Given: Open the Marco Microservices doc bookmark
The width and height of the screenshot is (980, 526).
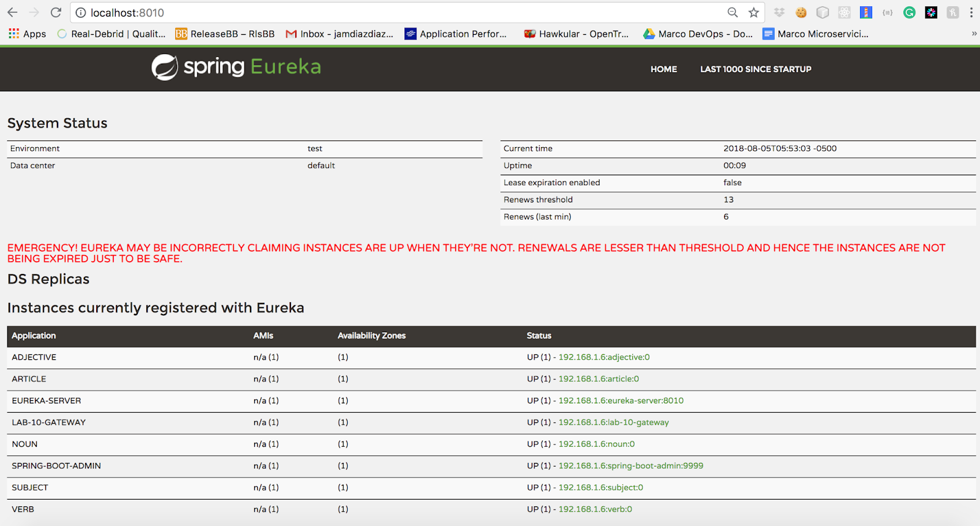Looking at the screenshot, I should 815,34.
